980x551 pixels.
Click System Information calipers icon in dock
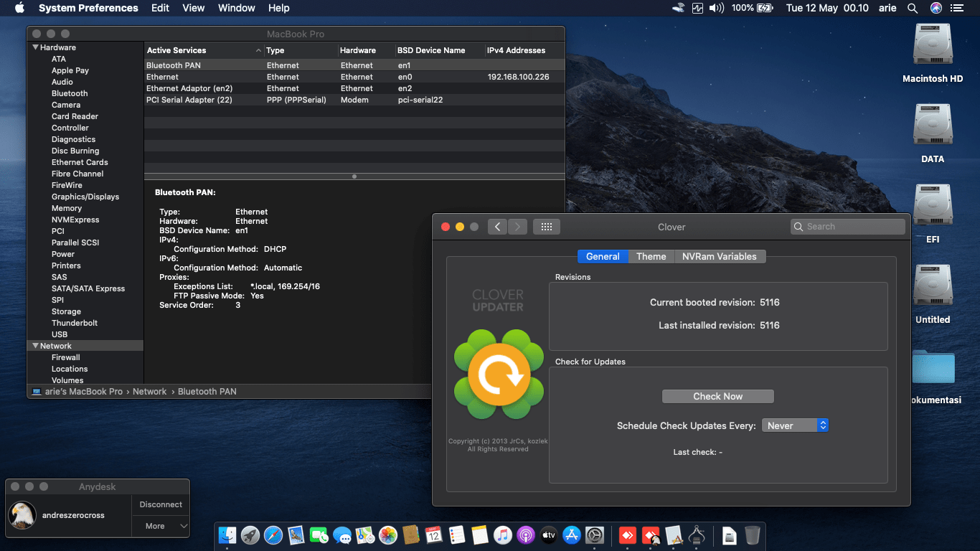[696, 535]
